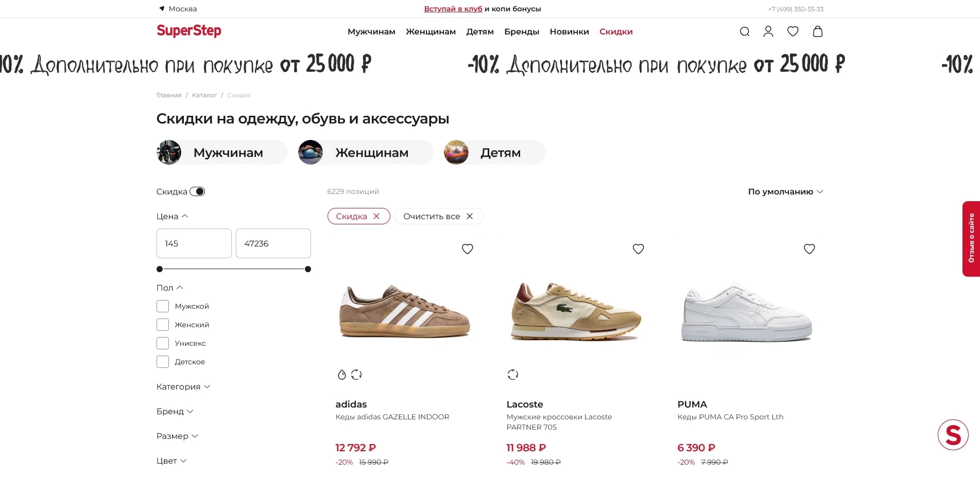Open the search icon in the header

click(744, 31)
